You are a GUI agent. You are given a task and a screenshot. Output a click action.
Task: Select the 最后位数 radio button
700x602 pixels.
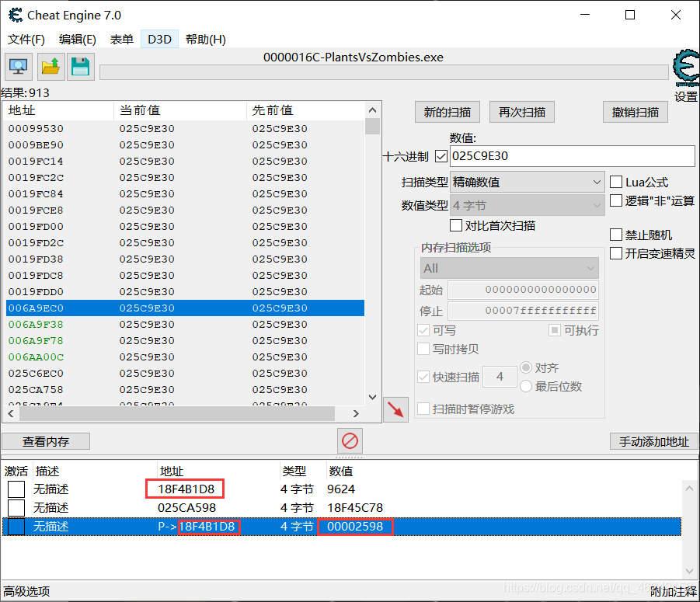pos(526,386)
